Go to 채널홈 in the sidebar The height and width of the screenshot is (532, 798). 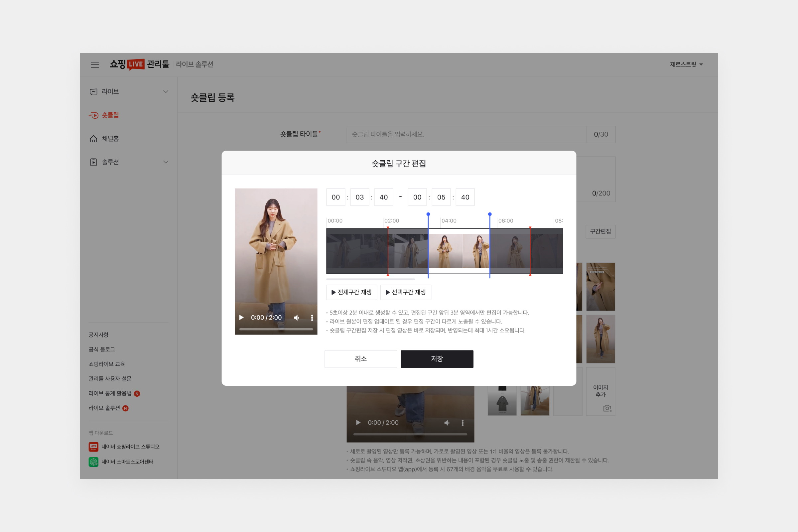pos(110,139)
